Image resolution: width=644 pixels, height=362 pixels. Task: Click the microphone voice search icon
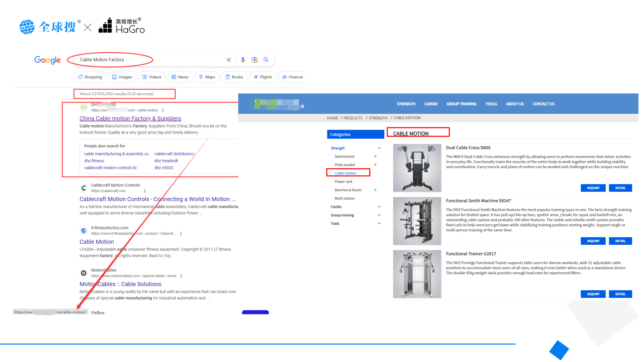click(x=243, y=60)
